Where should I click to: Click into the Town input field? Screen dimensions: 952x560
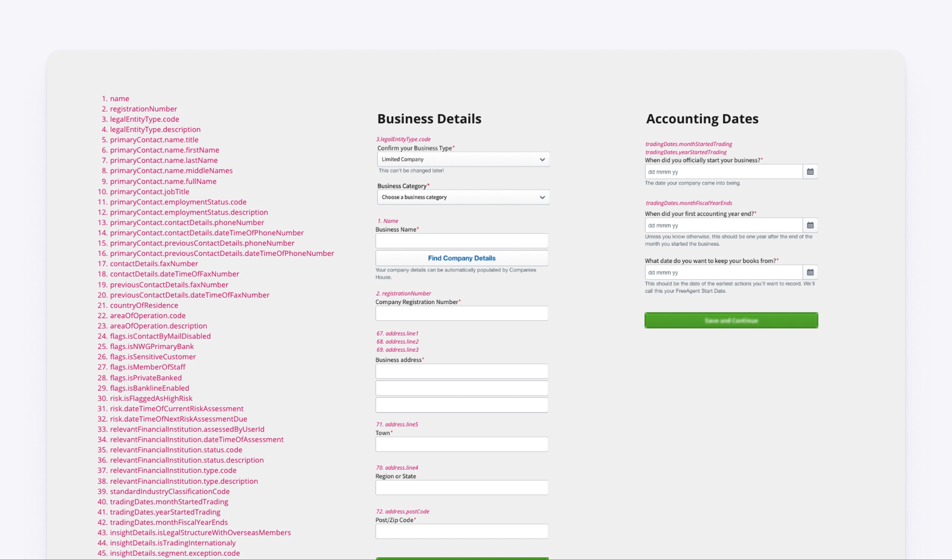pyautogui.click(x=461, y=444)
